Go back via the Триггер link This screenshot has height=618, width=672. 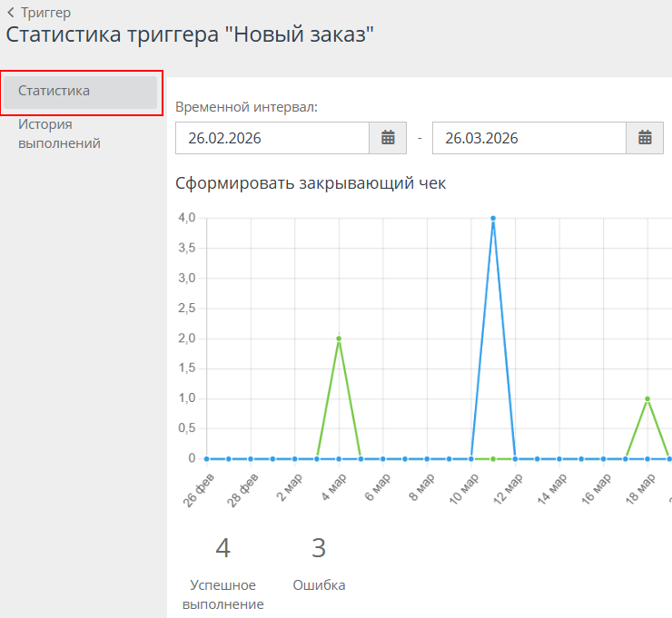click(39, 13)
